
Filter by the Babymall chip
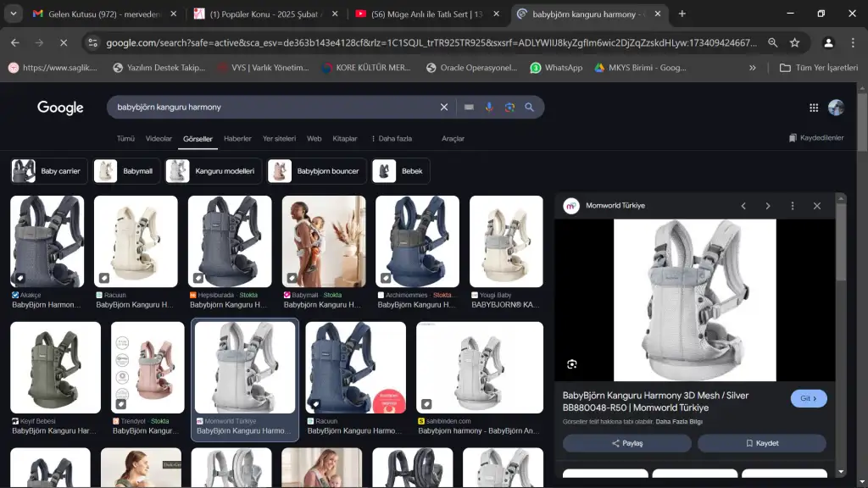pos(127,171)
